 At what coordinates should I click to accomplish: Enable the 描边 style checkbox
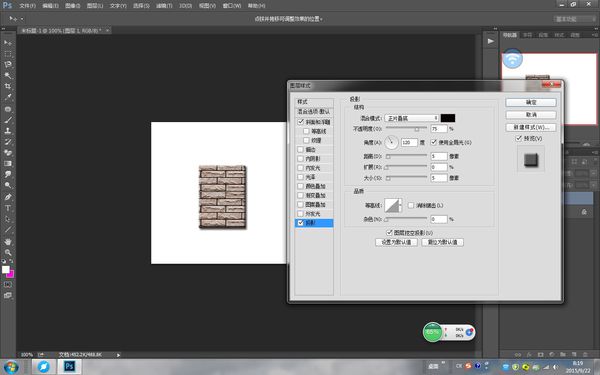(x=301, y=149)
